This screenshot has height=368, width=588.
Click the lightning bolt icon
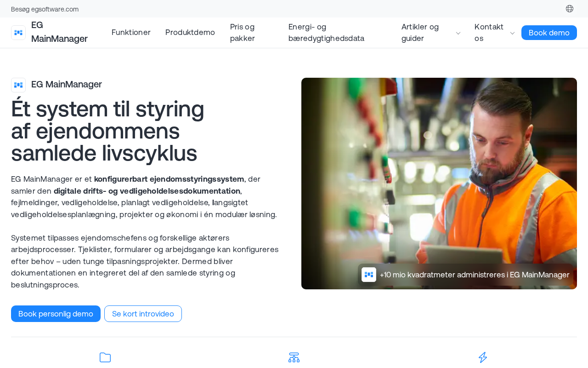pos(483,357)
